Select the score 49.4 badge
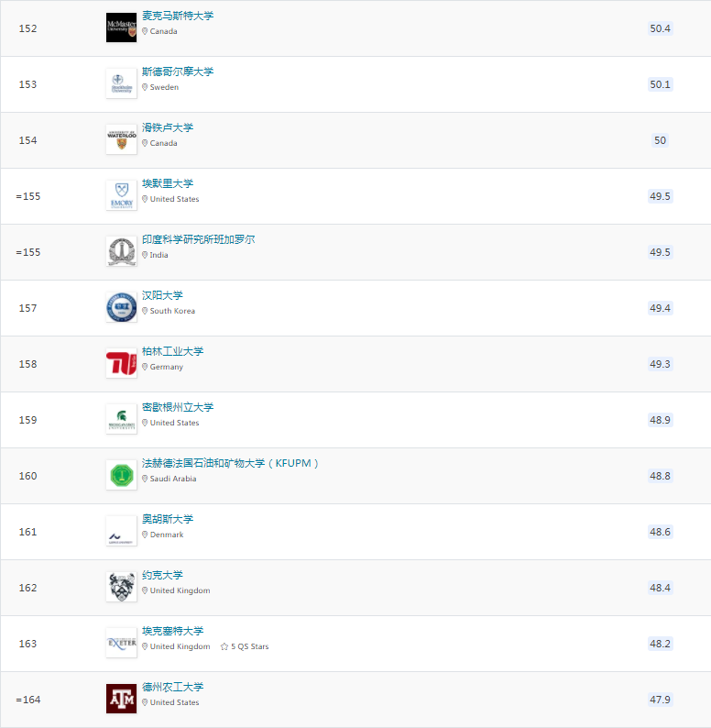Image resolution: width=711 pixels, height=728 pixels. pos(660,308)
